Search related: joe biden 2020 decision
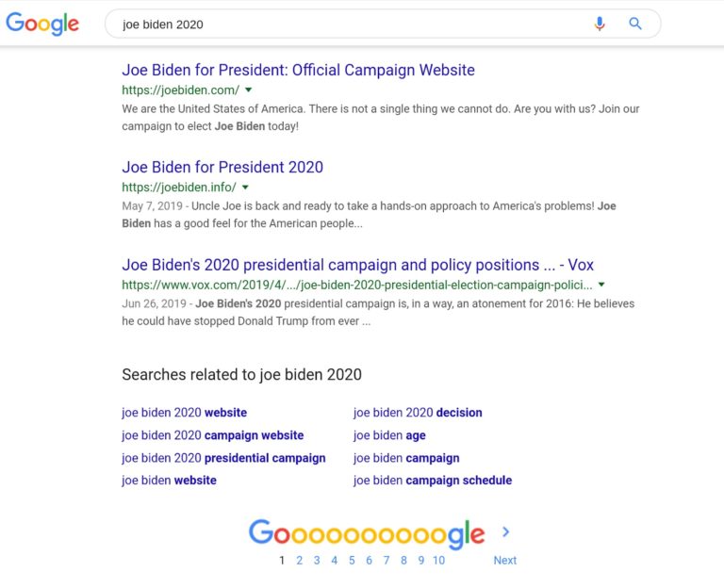724x588 pixels. coord(417,413)
